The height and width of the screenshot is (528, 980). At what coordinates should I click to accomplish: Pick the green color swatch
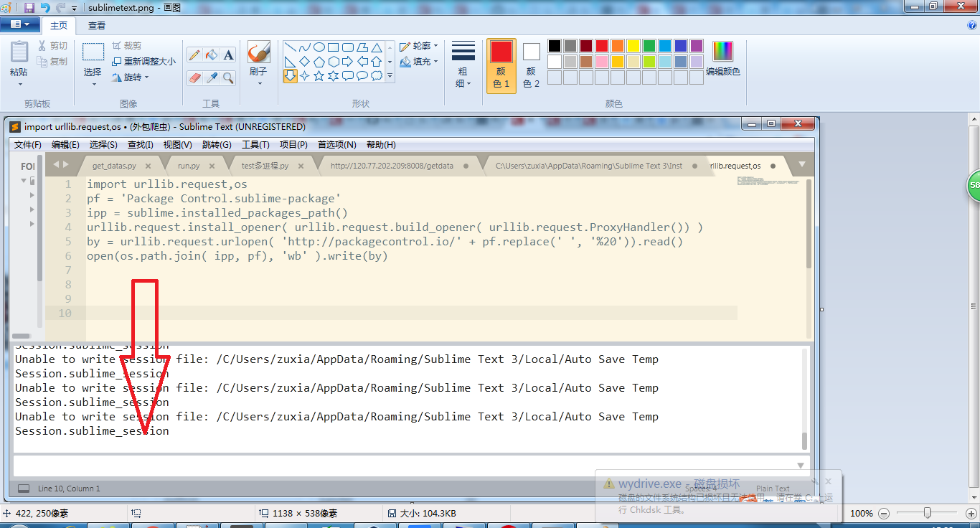[649, 46]
